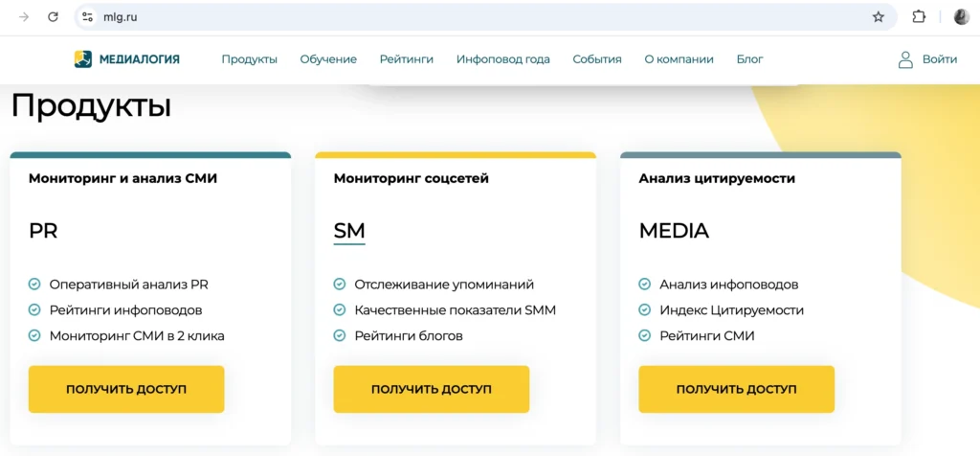Click Получить доступ under the PR card
980x456 pixels.
click(x=126, y=389)
